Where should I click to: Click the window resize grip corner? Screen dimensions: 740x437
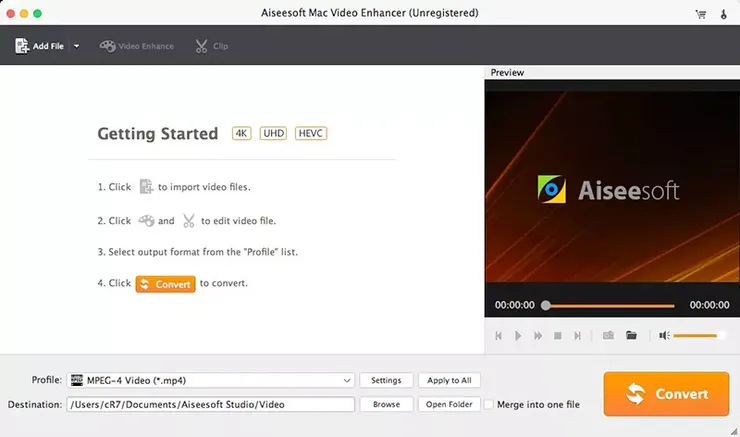[734, 431]
